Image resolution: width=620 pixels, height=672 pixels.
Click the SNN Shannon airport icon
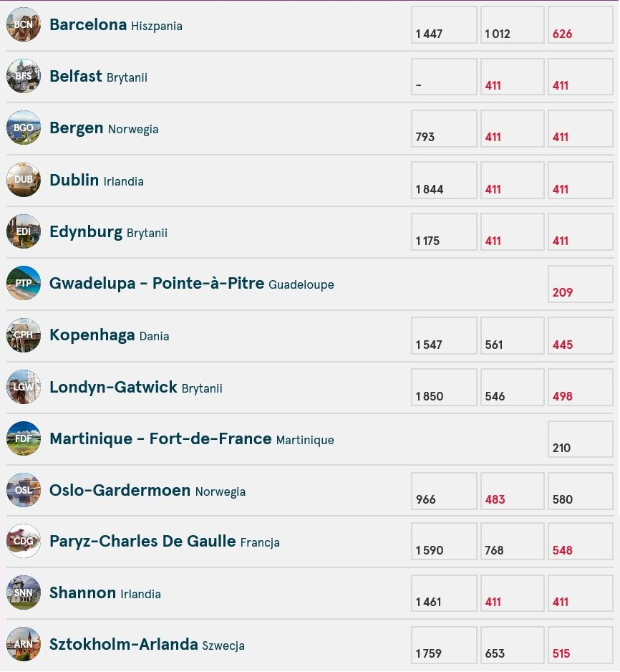click(24, 592)
